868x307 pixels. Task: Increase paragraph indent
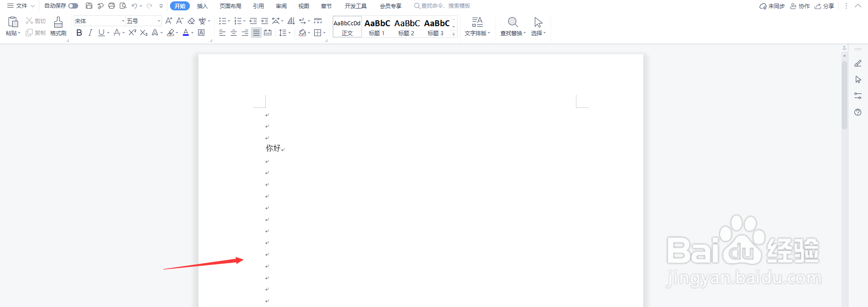tap(264, 21)
